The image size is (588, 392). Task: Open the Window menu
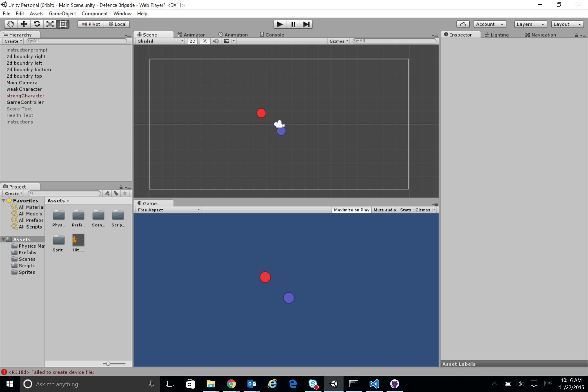click(122, 13)
